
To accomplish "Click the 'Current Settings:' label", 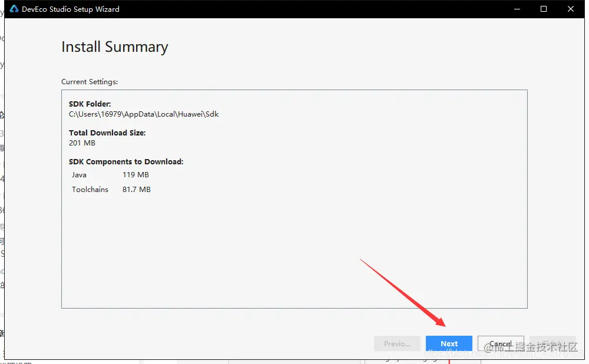I will (90, 81).
